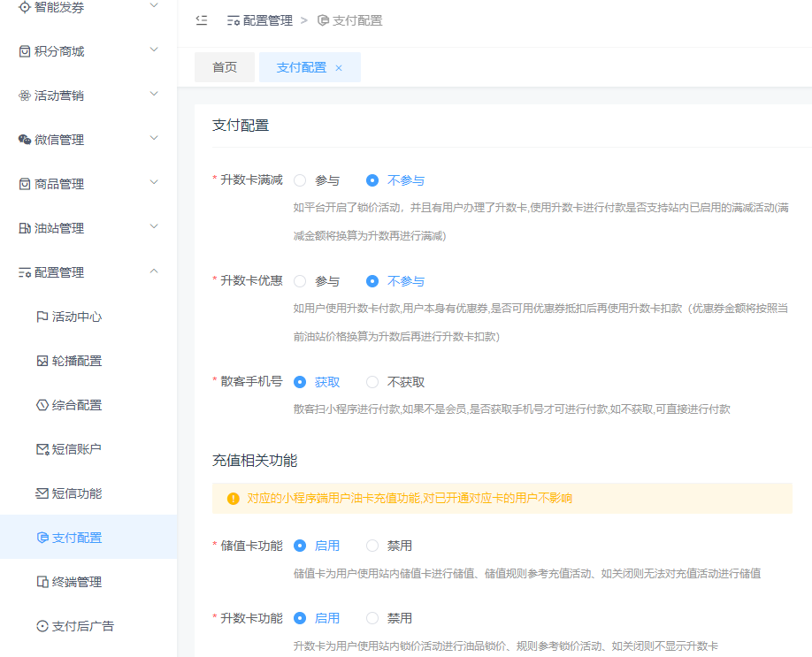Click the 支付配置 page heading
Image resolution: width=812 pixels, height=657 pixels.
point(241,126)
